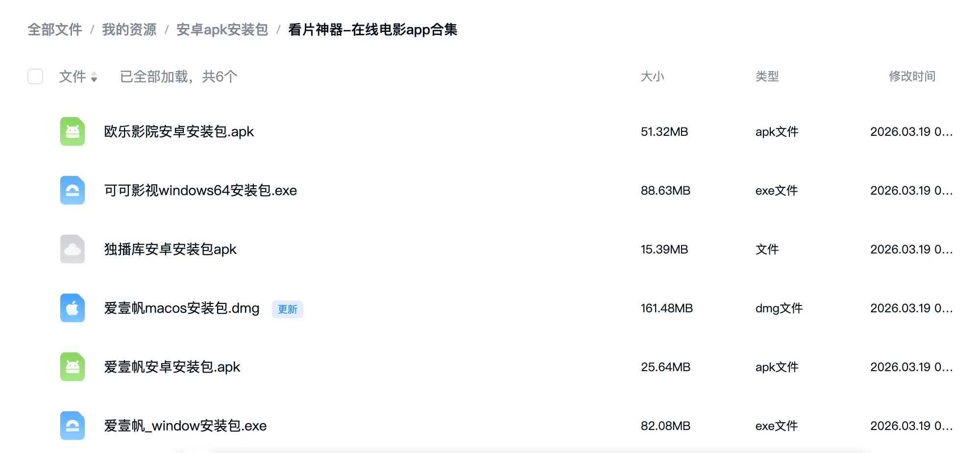Open the 安卓apk安装包 breadcrumb folder

(222, 30)
